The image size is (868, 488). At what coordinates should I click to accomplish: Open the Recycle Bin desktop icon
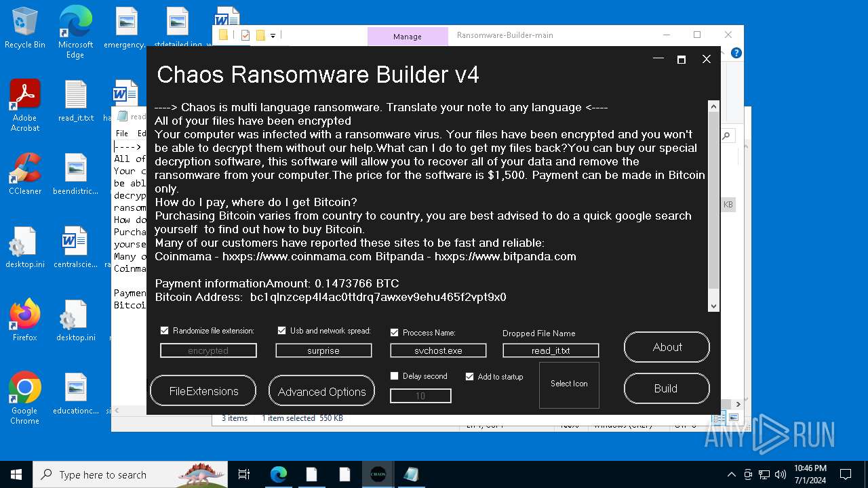click(x=25, y=28)
